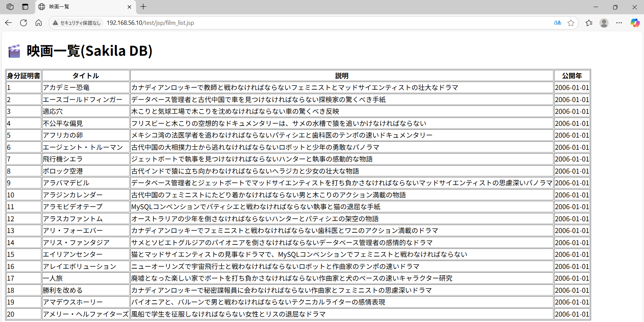
Task: Open the workspaces icon in the tab bar
Action: click(10, 7)
